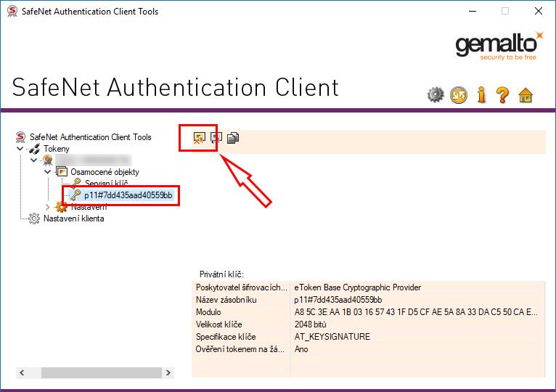Click the 'Poskytovatel šifrovacích...' label
Image resolution: width=556 pixels, height=392 pixels.
coord(241,287)
